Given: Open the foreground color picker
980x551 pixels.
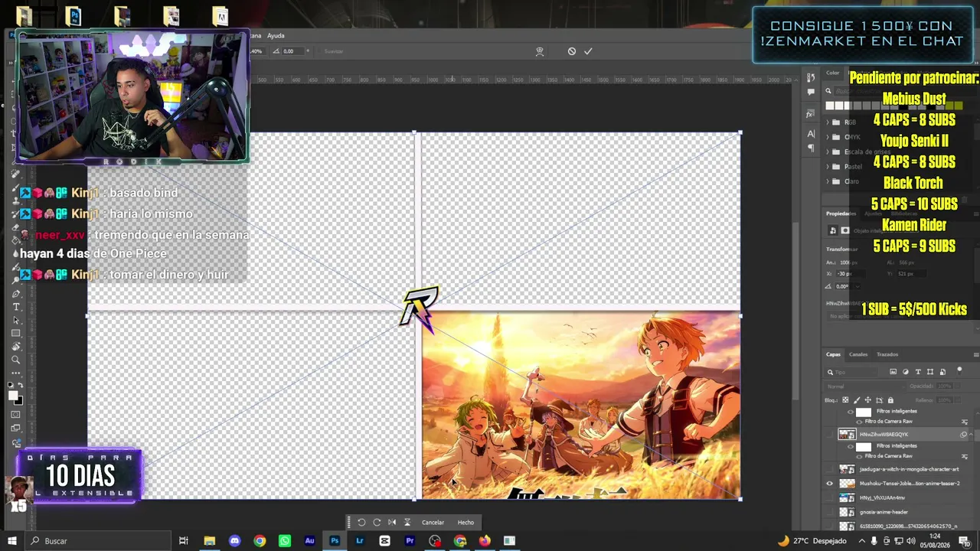Looking at the screenshot, I should click(12, 396).
